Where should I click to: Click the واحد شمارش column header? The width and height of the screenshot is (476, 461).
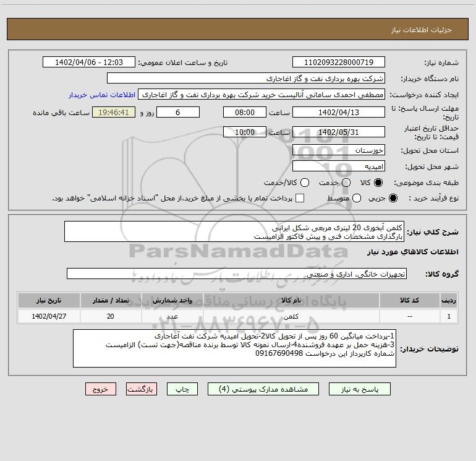point(172,300)
